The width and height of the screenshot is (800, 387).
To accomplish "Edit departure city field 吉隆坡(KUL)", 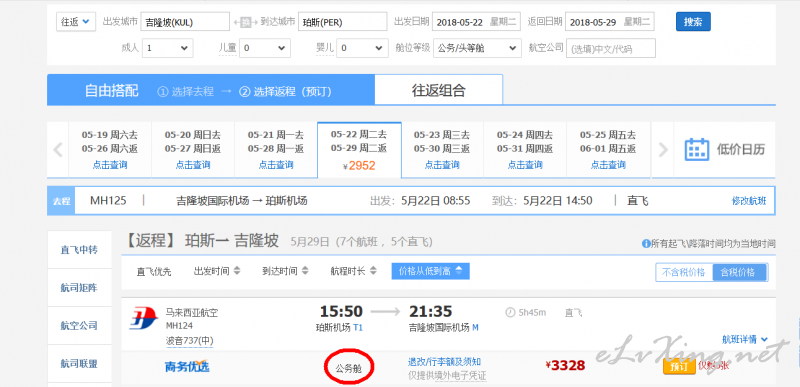I will 185,22.
